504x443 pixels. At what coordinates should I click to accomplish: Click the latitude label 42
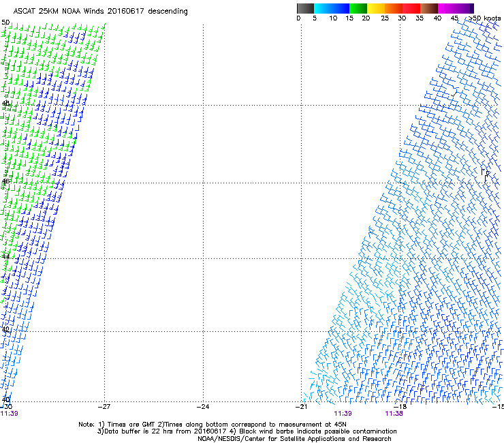click(x=5, y=329)
